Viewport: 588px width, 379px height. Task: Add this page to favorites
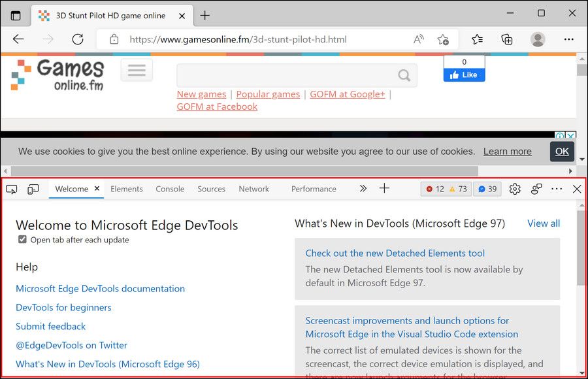pyautogui.click(x=443, y=39)
